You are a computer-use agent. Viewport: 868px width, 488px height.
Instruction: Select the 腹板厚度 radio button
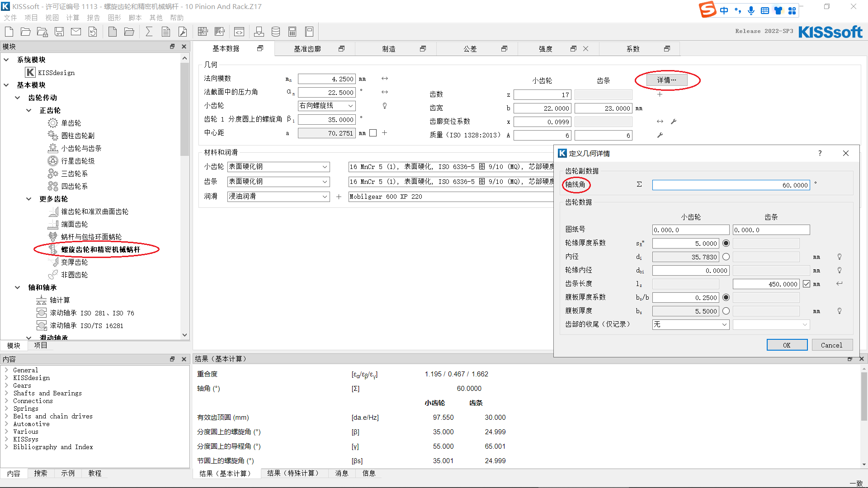click(x=726, y=311)
